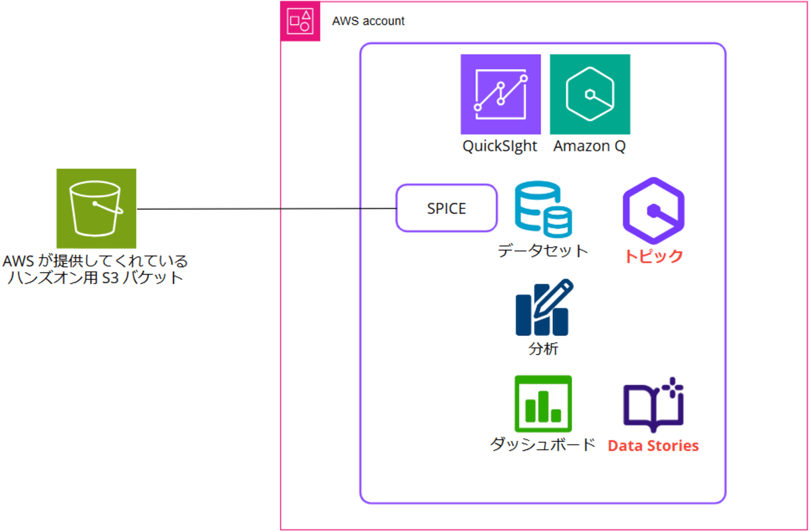811x532 pixels.
Task: Click the pink AWS account group icon
Action: pyautogui.click(x=300, y=21)
